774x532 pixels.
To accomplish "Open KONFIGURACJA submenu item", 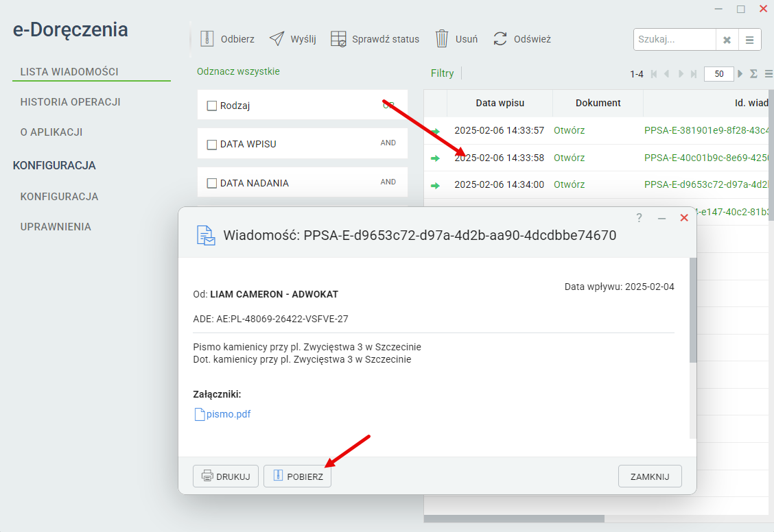I will click(x=59, y=197).
